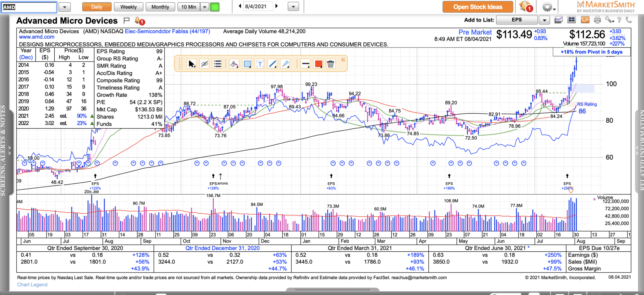The height and width of the screenshot is (295, 644).
Task: Select the rectangle shape tool
Action: [x=247, y=64]
